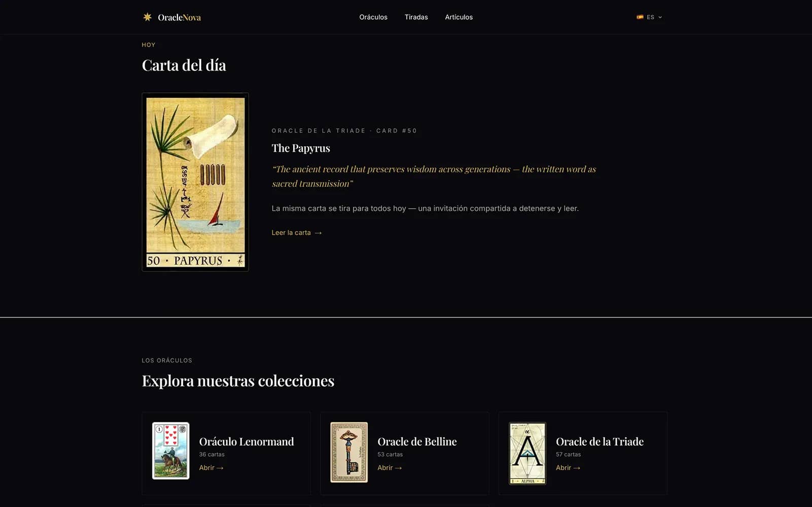Screen dimensions: 812x507
Task: Open Oracle de la Triade via Abrir link
Action: 568,467
